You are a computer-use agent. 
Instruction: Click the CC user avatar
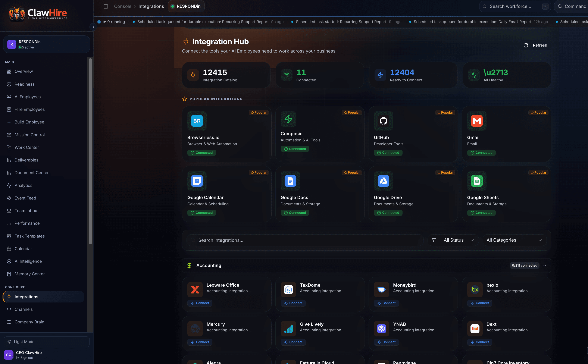tap(9, 355)
